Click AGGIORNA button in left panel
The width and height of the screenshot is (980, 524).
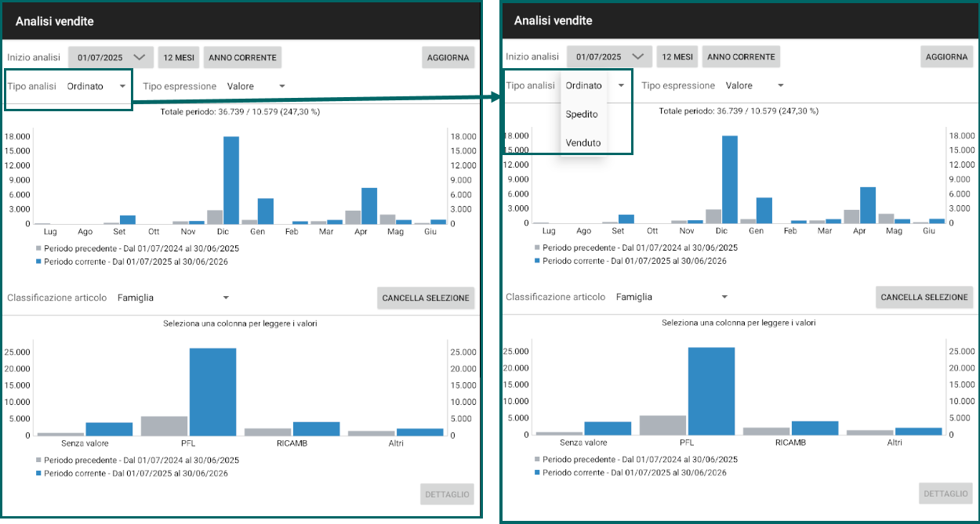click(448, 57)
